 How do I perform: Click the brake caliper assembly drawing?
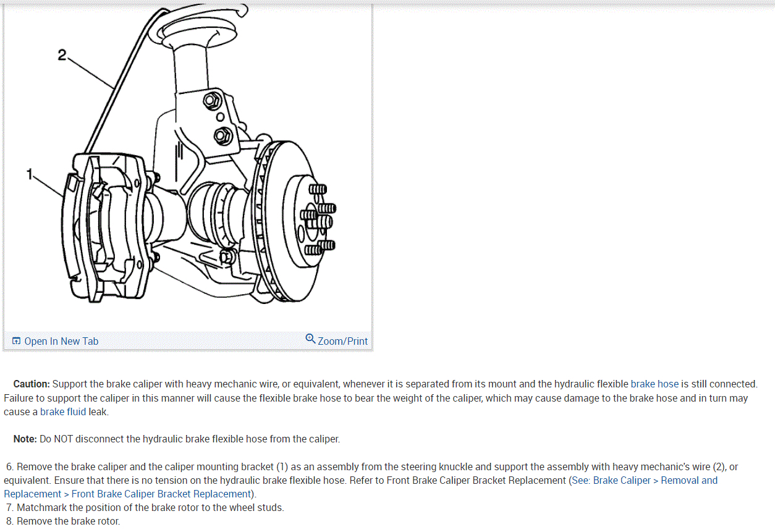coord(106,227)
